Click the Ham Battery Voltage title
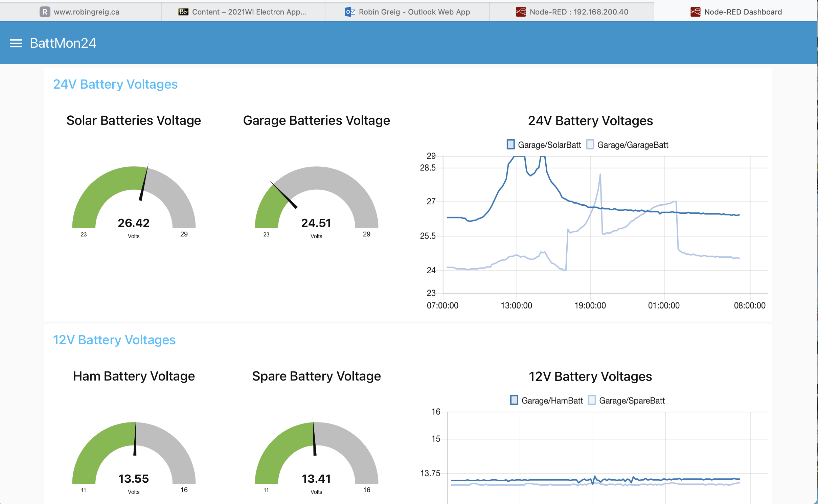 134,376
